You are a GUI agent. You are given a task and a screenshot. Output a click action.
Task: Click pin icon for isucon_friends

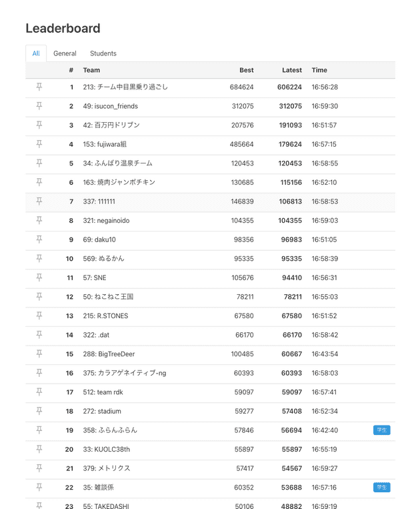click(x=39, y=106)
